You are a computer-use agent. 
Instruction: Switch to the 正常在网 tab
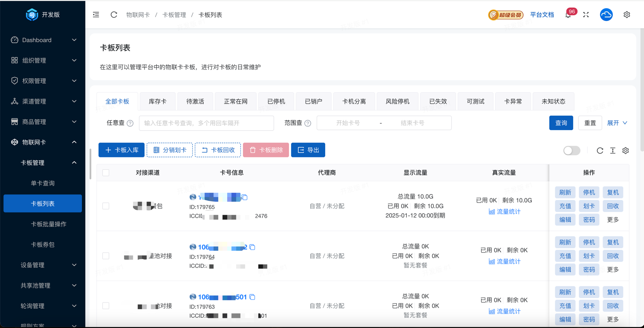236,102
